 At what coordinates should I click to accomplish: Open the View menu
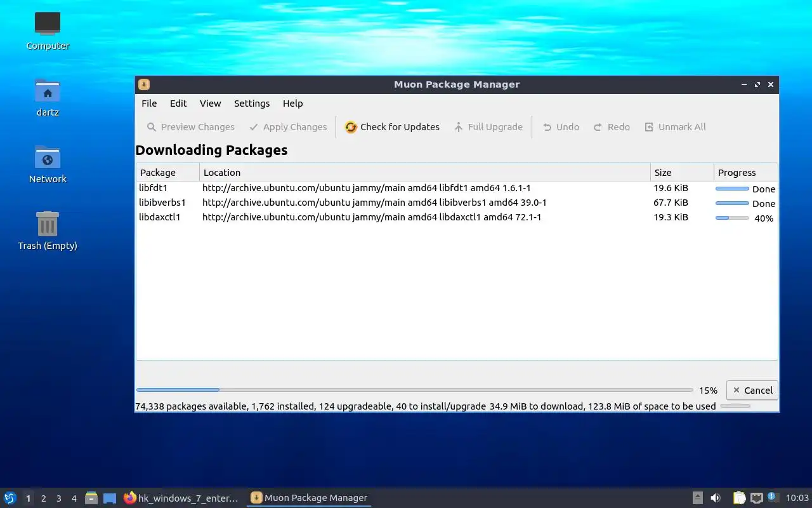click(x=210, y=104)
